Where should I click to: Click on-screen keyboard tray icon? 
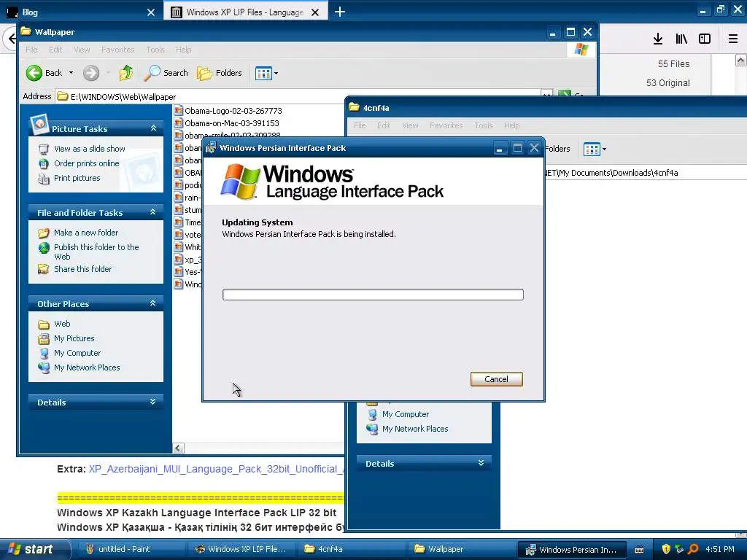[x=639, y=550]
